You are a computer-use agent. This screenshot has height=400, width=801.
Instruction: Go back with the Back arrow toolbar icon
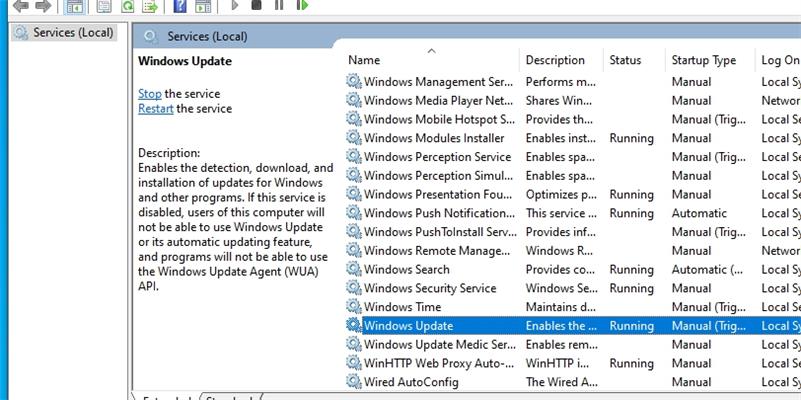[x=21, y=5]
